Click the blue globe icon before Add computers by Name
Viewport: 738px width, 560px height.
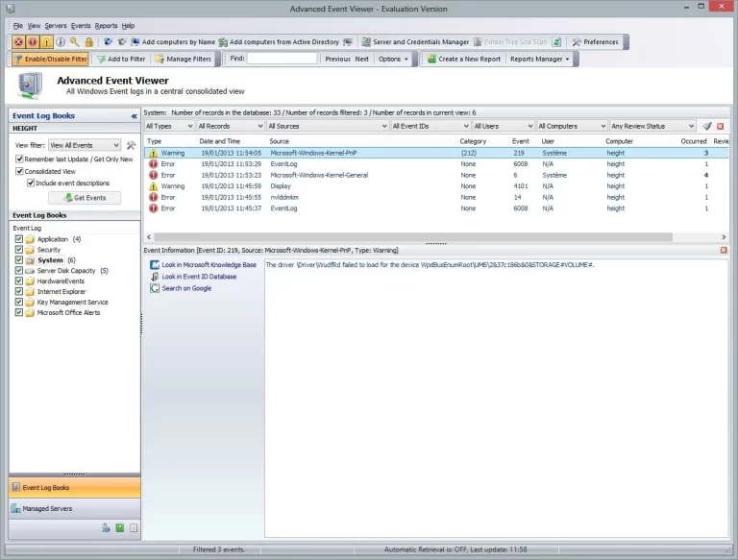pyautogui.click(x=108, y=42)
